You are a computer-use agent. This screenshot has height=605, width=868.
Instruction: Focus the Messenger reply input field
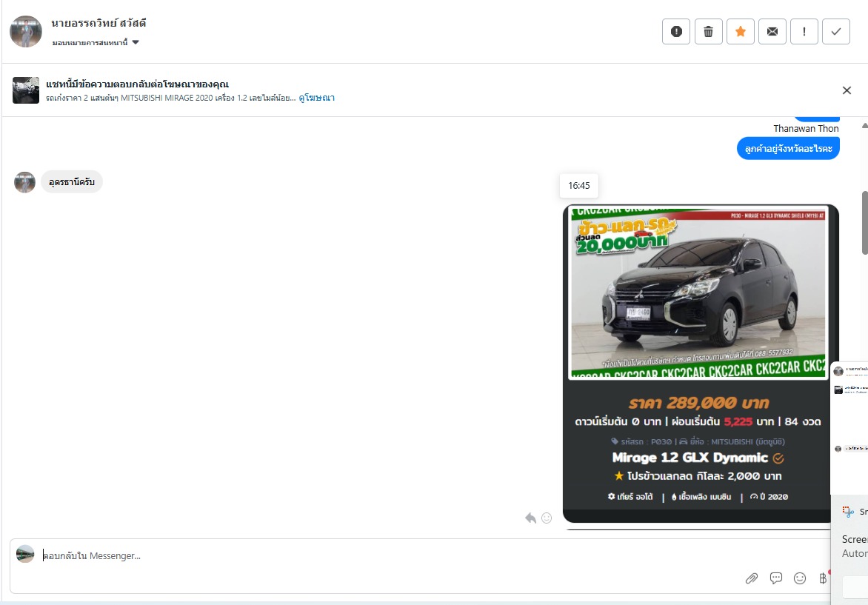click(x=387, y=555)
